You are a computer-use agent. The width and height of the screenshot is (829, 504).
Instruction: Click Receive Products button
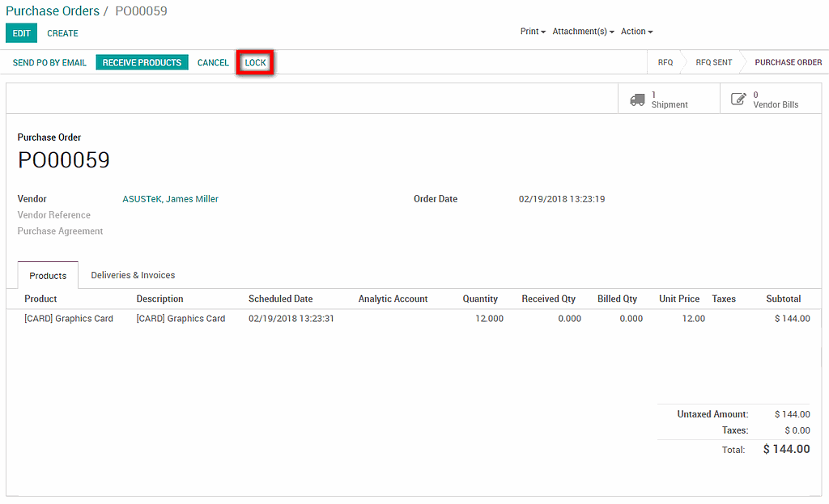click(x=142, y=62)
